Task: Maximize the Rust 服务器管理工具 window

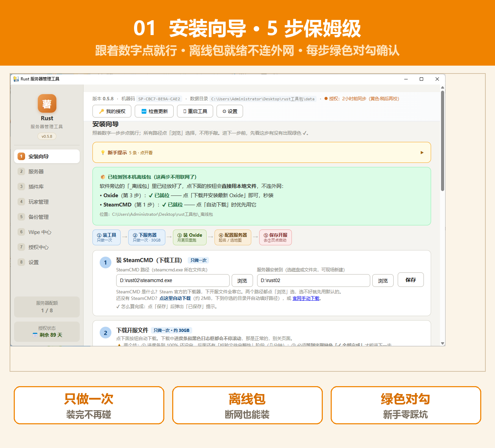Action: click(x=421, y=79)
